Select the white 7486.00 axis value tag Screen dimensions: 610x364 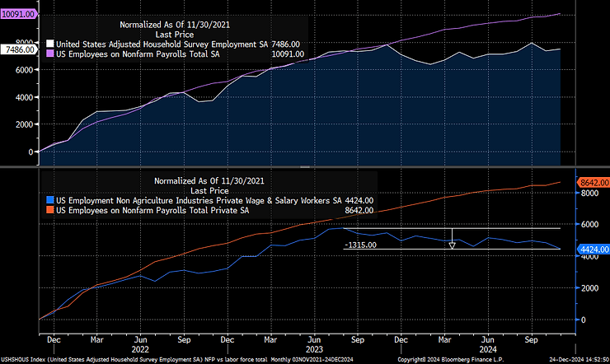coord(19,49)
